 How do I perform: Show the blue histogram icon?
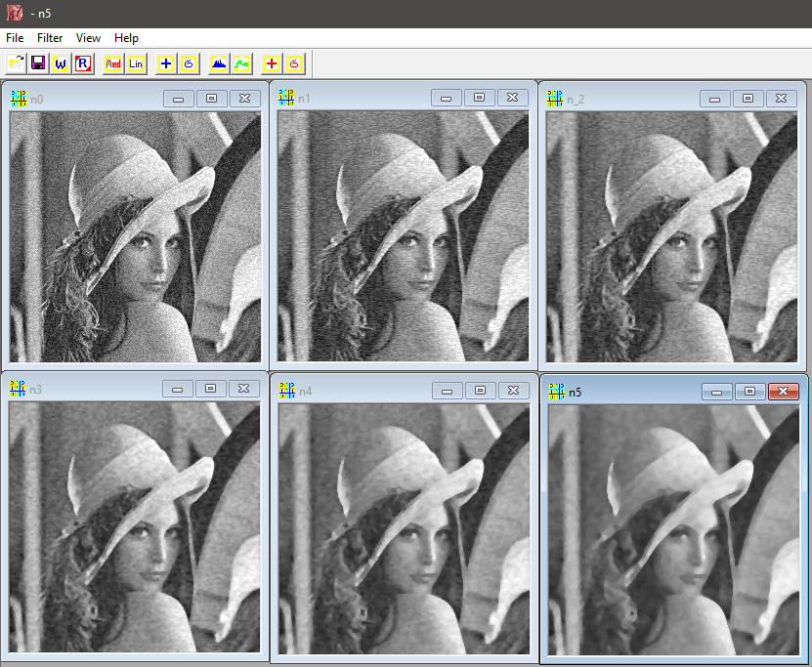(219, 63)
